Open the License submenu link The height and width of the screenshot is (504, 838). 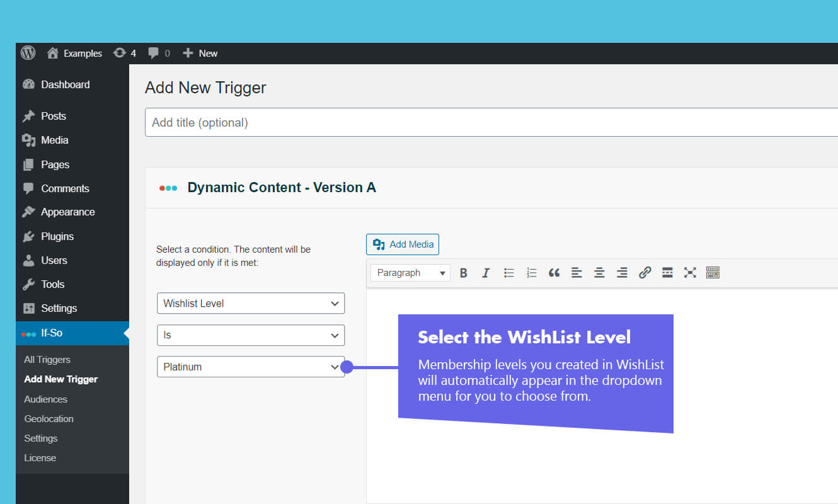40,458
